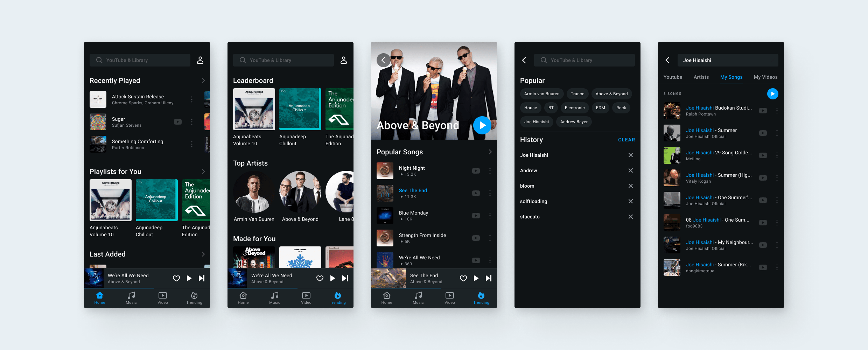868x350 pixels.
Task: Select the Artists results tab
Action: coord(701,77)
